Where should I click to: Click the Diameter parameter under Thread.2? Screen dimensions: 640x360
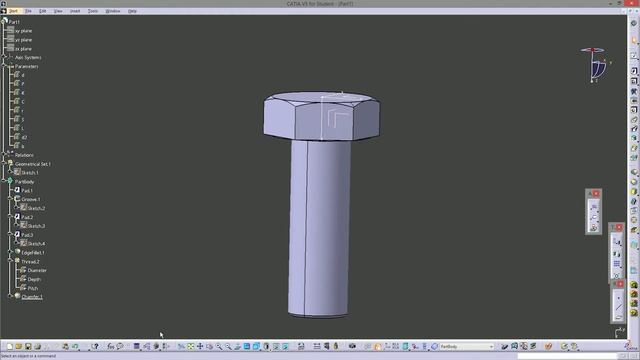point(37,271)
